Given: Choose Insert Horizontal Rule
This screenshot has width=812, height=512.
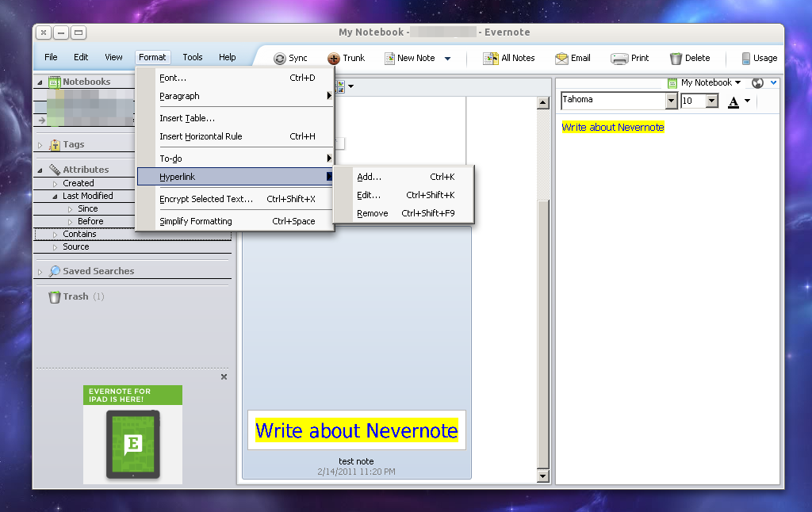Looking at the screenshot, I should (236, 136).
